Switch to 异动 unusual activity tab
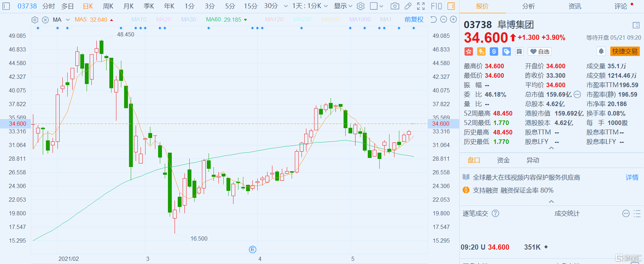 coord(533,160)
